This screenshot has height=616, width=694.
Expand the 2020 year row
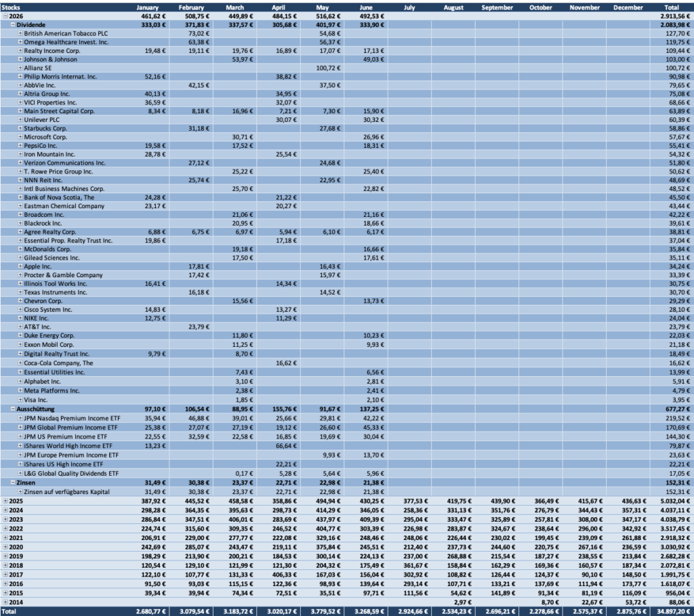(5, 547)
